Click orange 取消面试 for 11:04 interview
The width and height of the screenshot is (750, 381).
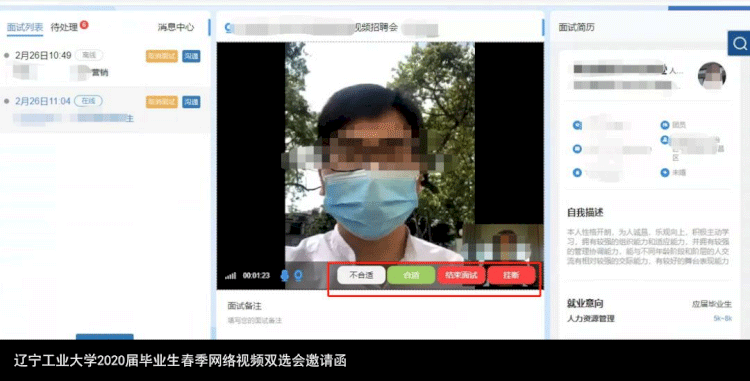click(162, 102)
